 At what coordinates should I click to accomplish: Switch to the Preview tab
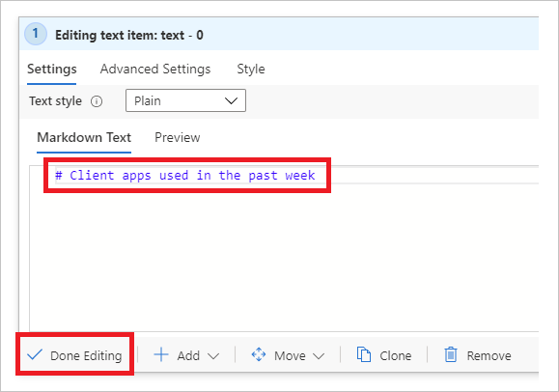[178, 137]
